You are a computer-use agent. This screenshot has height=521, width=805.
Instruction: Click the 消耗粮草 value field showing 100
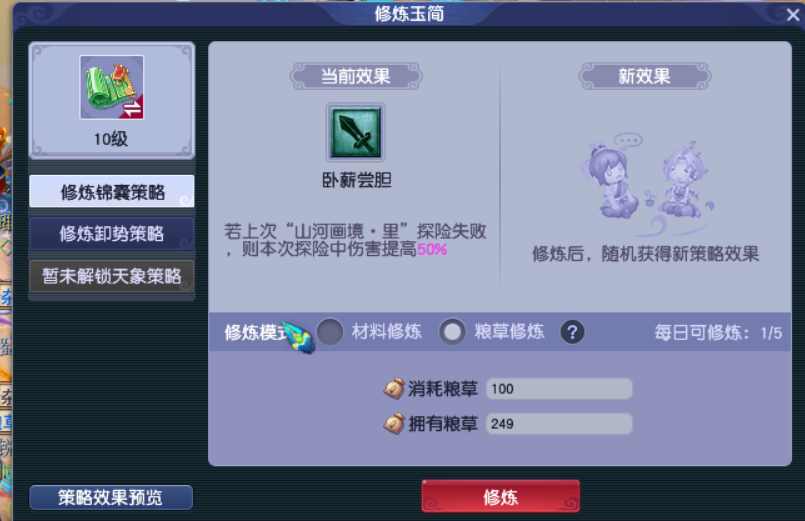click(x=559, y=389)
